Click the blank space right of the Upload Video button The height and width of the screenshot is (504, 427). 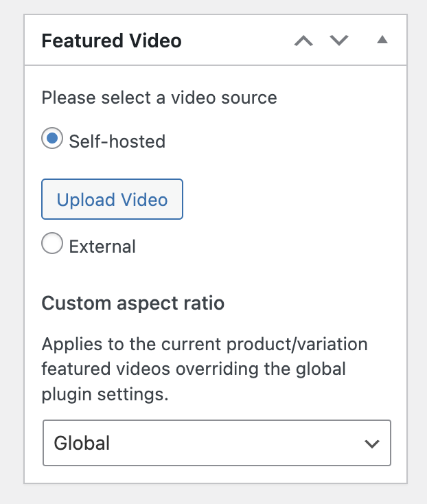[x=288, y=200]
